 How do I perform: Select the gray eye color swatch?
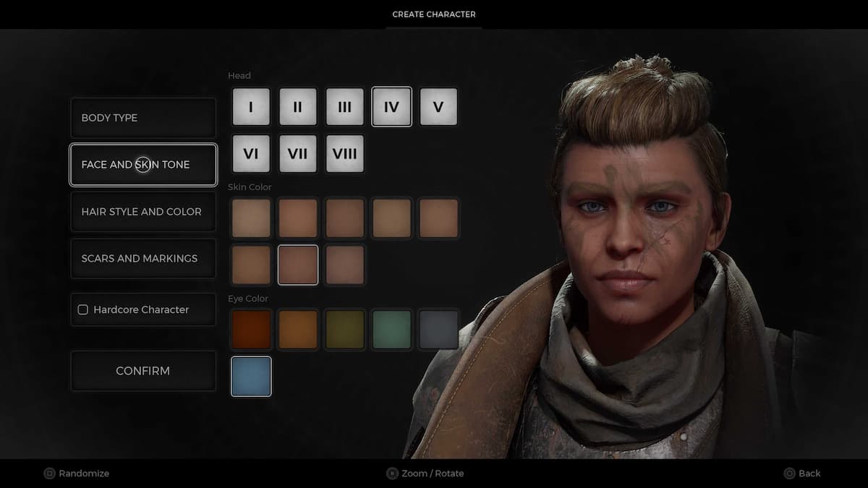(438, 330)
